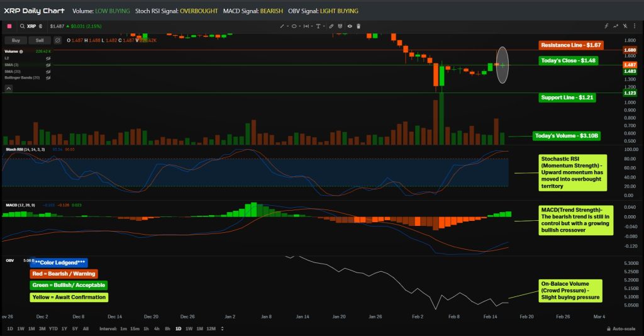
Task: Select the YTD range
Action: point(53,328)
